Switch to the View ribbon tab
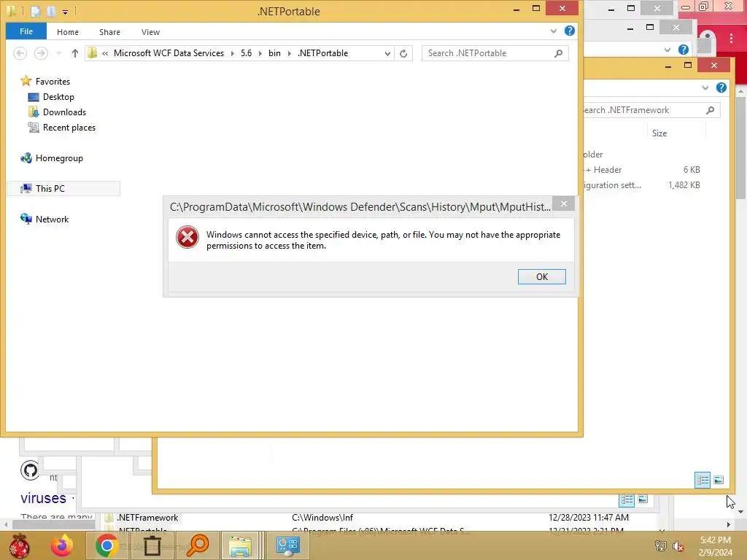 150,32
